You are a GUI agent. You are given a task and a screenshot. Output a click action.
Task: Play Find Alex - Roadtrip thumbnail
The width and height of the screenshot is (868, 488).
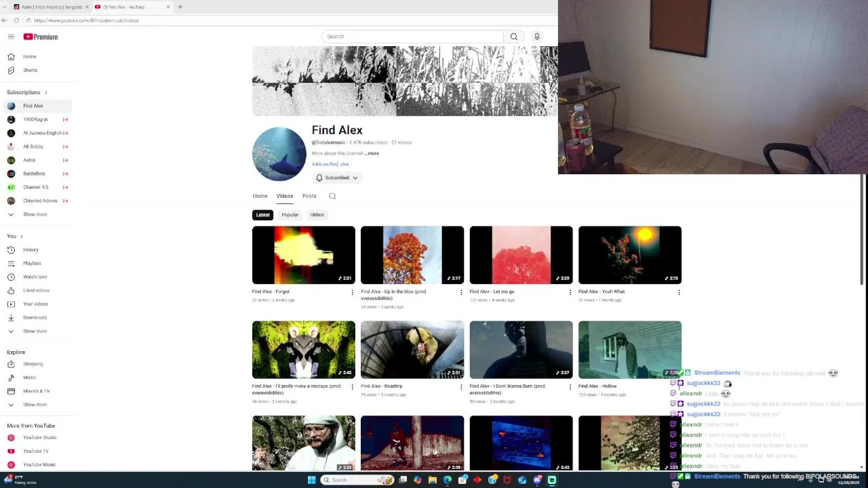pyautogui.click(x=412, y=350)
